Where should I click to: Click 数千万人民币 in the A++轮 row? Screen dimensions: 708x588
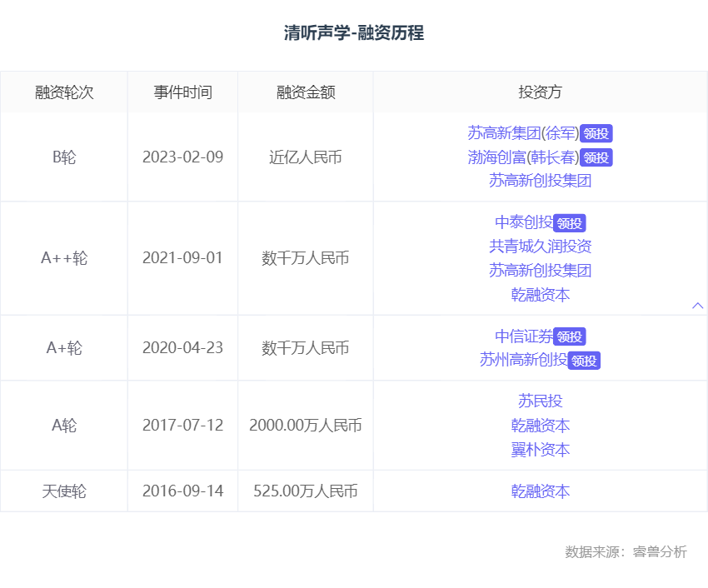pyautogui.click(x=306, y=258)
